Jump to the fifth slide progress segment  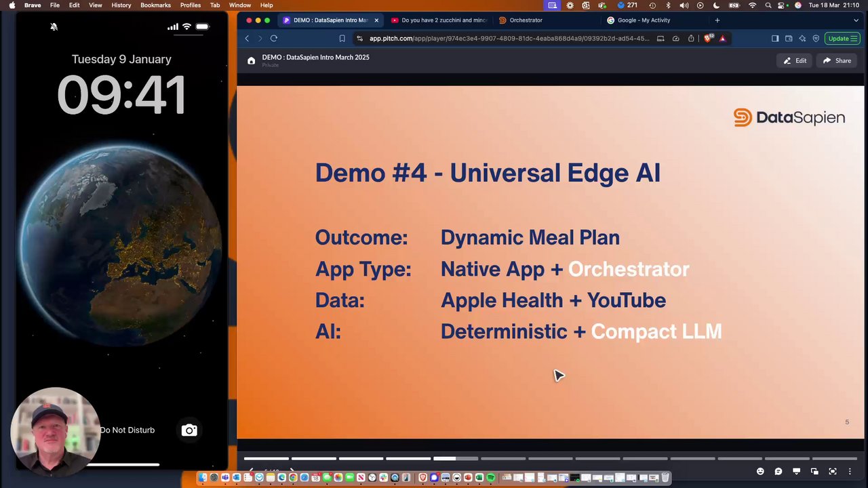pyautogui.click(x=456, y=459)
